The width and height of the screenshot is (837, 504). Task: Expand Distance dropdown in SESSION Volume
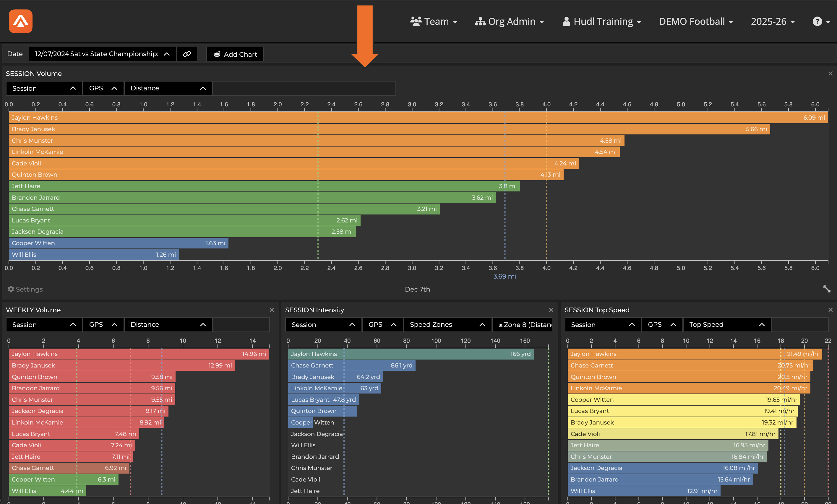click(x=168, y=88)
